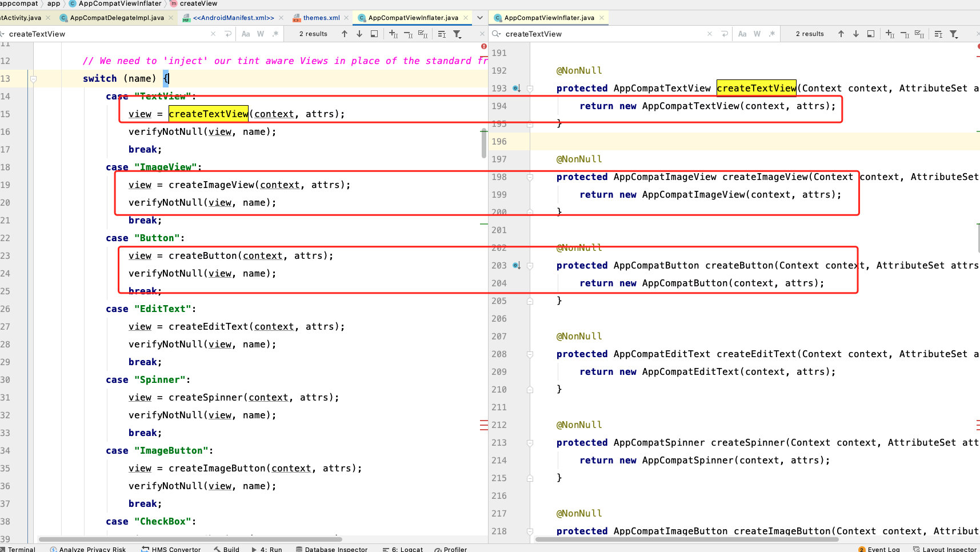Open Run tool window
Screen dimensions: 980x552
pos(267,549)
